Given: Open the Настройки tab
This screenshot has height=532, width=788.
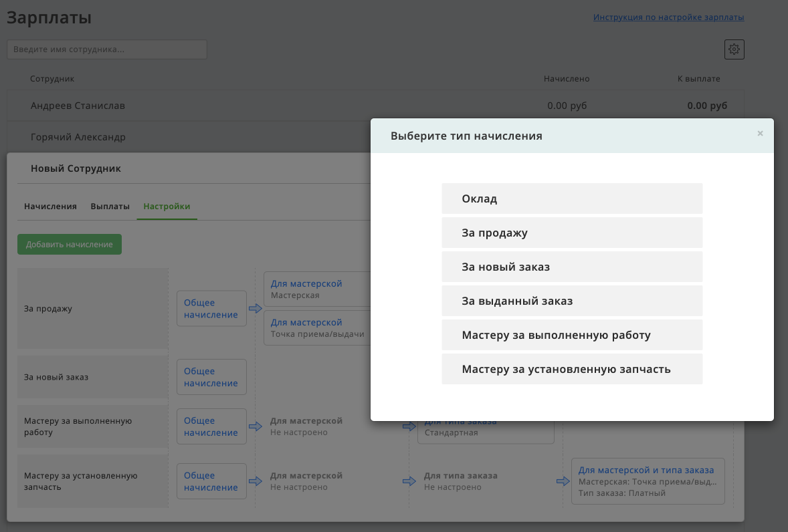Looking at the screenshot, I should coord(167,207).
